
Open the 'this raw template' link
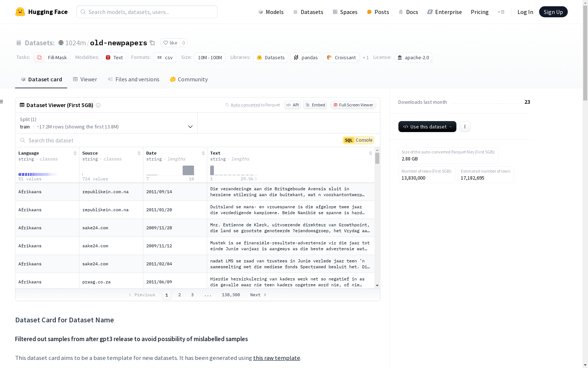click(x=277, y=358)
